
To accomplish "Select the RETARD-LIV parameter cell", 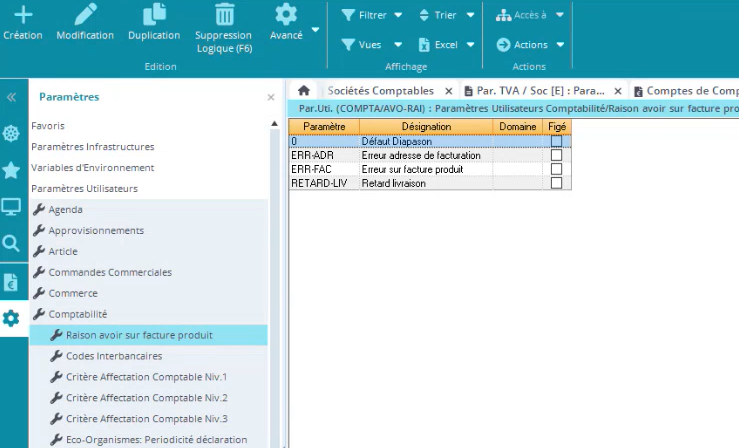I will 324,183.
